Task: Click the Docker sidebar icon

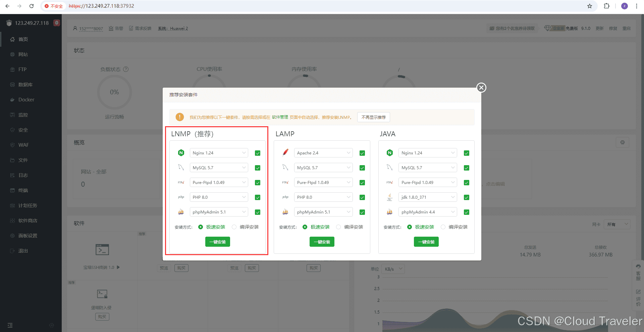Action: coord(12,100)
